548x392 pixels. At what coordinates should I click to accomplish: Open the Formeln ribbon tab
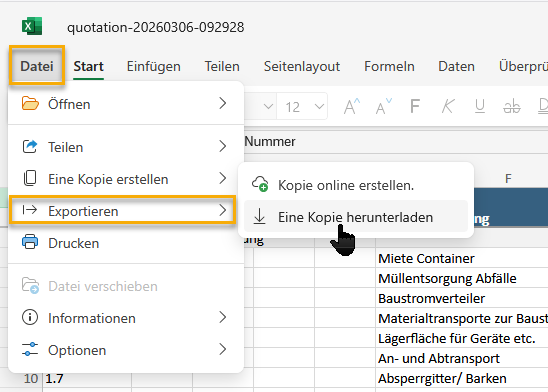click(x=389, y=66)
